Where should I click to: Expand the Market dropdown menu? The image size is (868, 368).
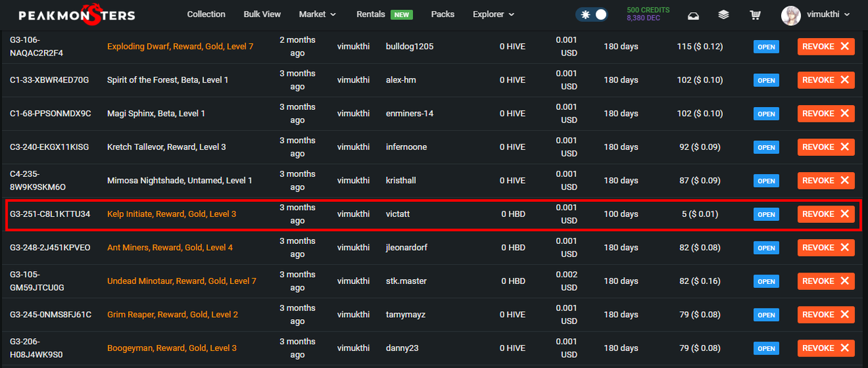tap(317, 14)
